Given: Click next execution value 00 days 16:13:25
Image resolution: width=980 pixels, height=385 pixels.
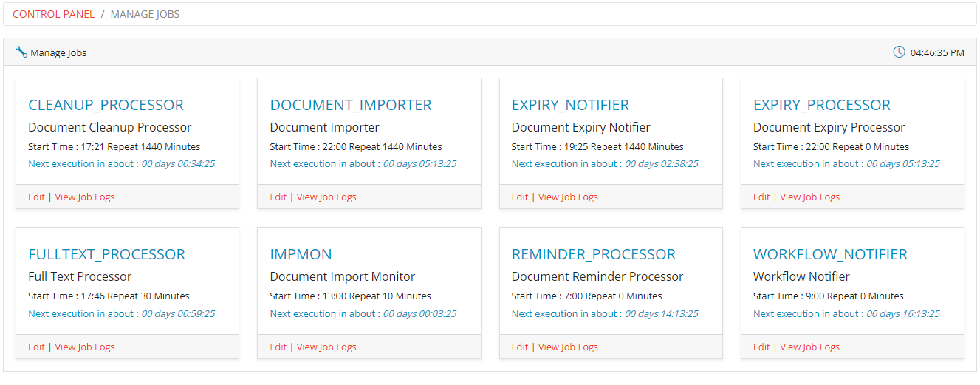Looking at the screenshot, I should tap(903, 313).
